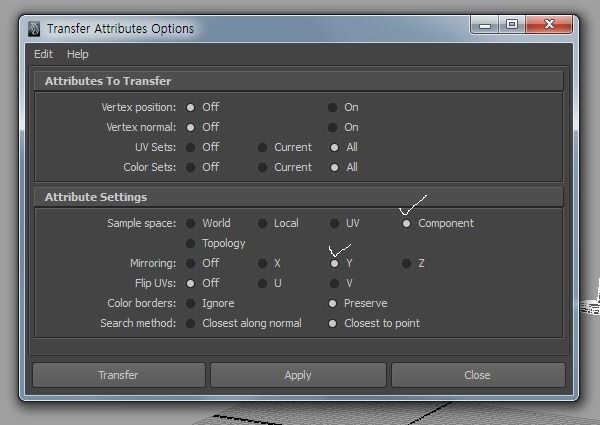Image resolution: width=600 pixels, height=425 pixels.
Task: Choose Topology sample space
Action: (x=190, y=243)
